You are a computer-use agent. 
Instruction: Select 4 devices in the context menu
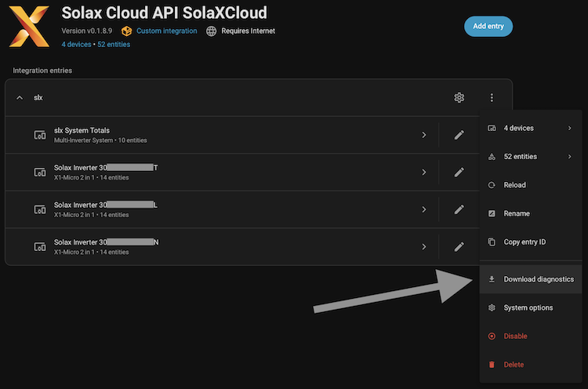tap(531, 129)
